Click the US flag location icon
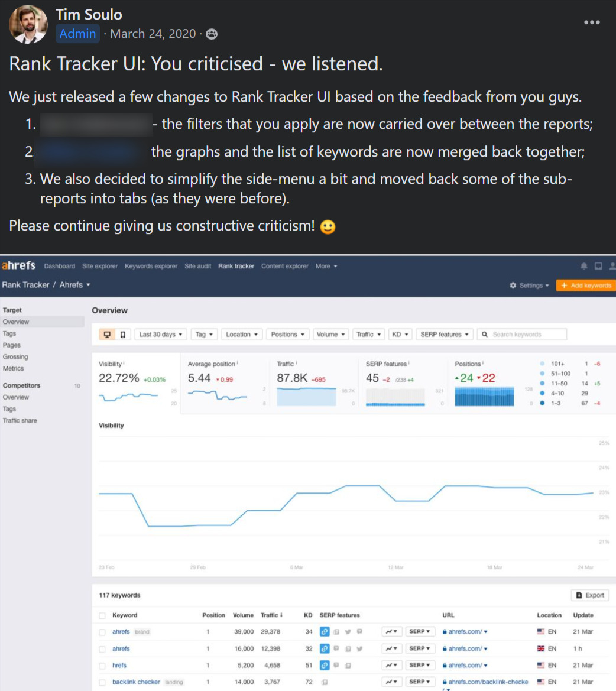Viewport: 616px width, 691px height. [x=540, y=631]
